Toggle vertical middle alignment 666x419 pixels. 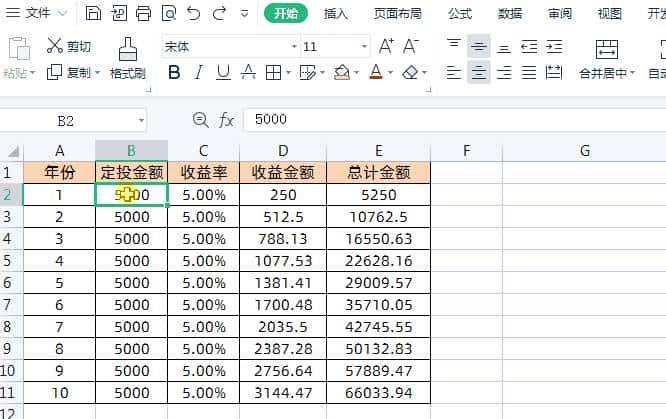pos(479,46)
